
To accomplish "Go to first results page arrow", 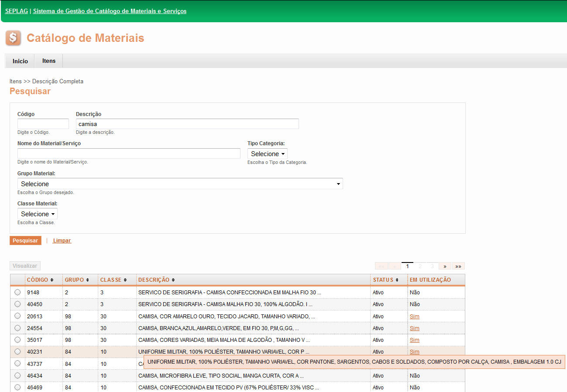I will pos(381,266).
